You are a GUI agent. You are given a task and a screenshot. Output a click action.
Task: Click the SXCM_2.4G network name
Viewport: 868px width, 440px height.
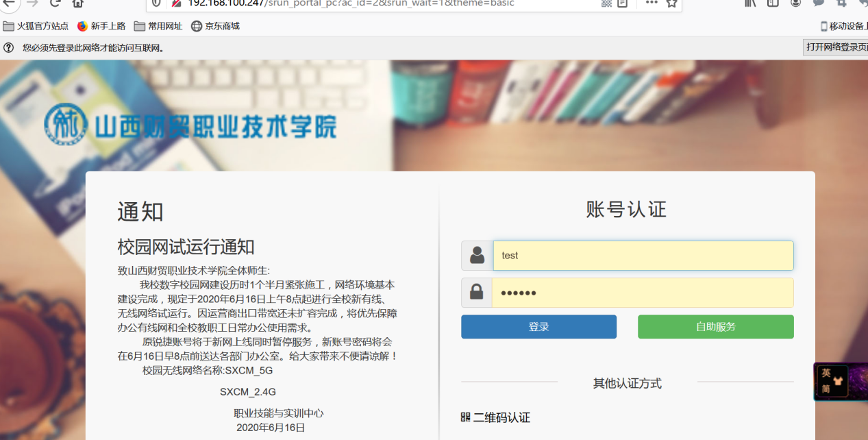point(248,392)
